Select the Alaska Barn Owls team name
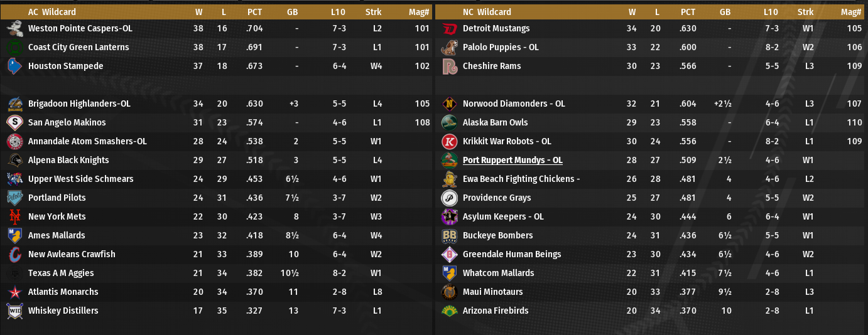868x335 pixels. [x=496, y=122]
